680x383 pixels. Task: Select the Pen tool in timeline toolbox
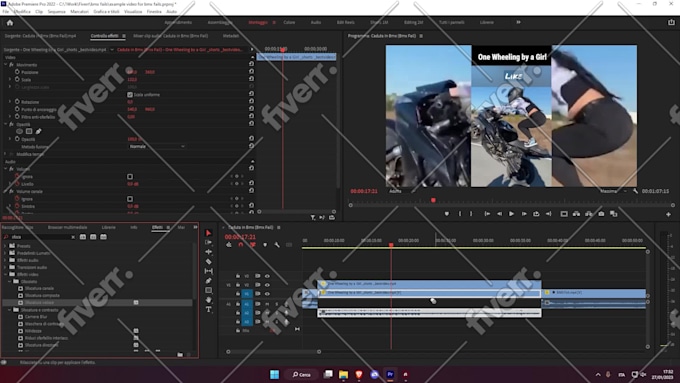(x=209, y=281)
